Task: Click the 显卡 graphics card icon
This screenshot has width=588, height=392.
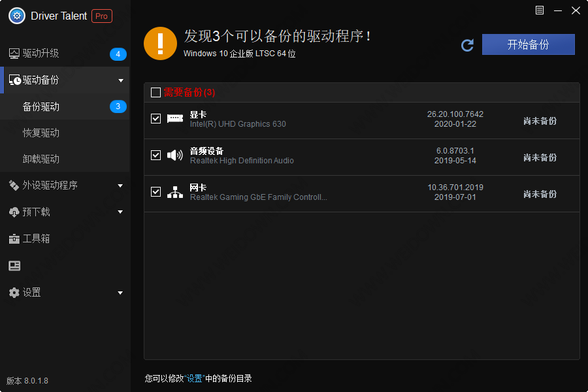Action: click(x=174, y=118)
